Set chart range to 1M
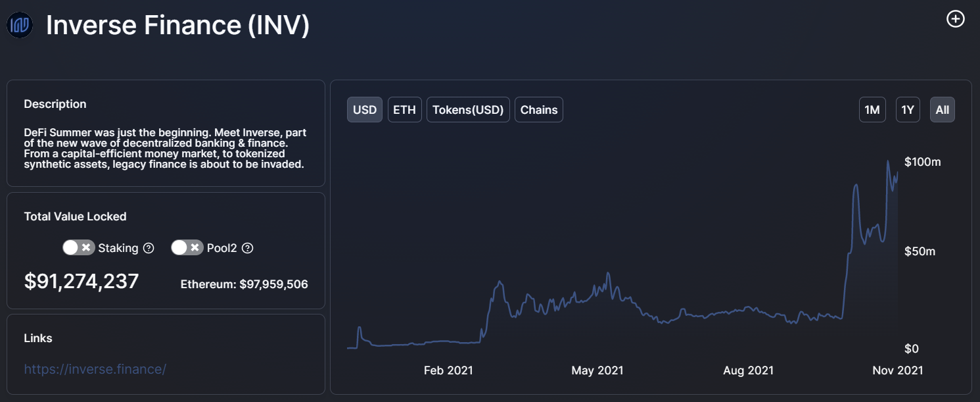980x402 pixels. [x=872, y=110]
